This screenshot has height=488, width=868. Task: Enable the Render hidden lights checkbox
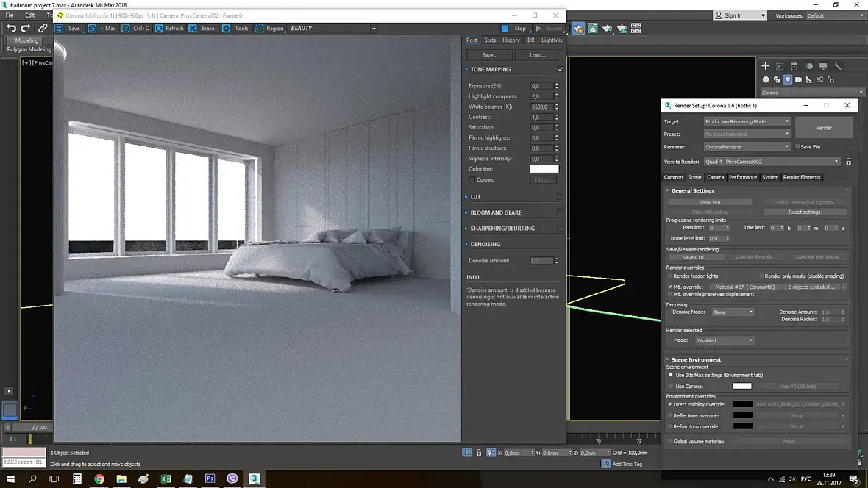pos(670,276)
